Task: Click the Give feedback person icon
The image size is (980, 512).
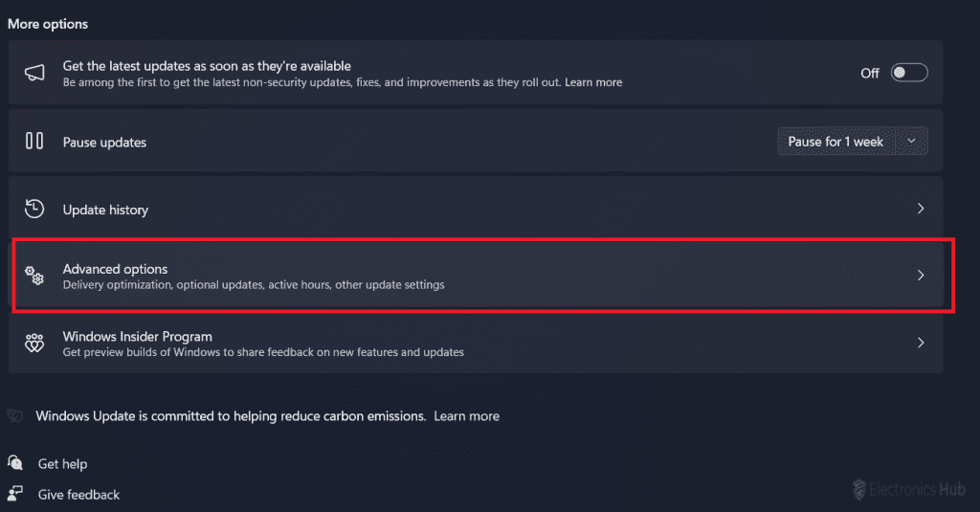Action: click(15, 494)
